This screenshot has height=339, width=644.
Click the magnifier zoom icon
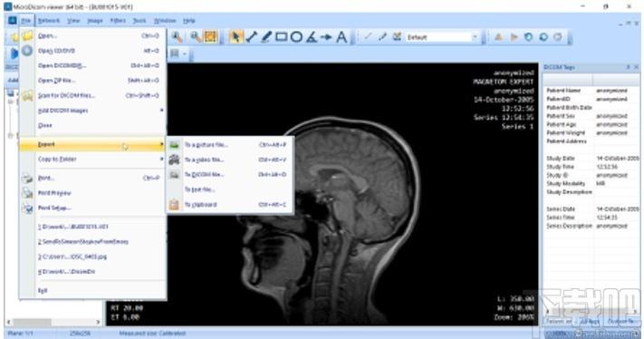177,37
